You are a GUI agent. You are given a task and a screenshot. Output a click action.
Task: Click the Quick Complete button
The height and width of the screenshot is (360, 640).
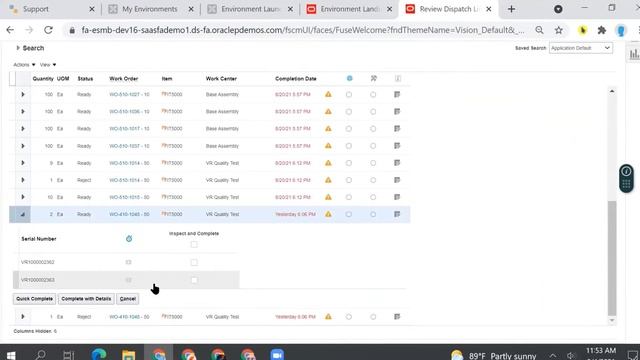point(34,299)
